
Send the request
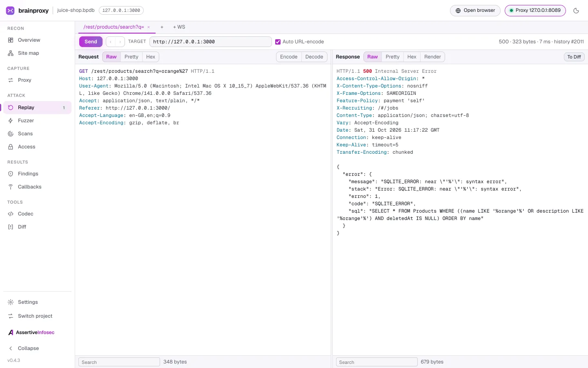(x=91, y=42)
